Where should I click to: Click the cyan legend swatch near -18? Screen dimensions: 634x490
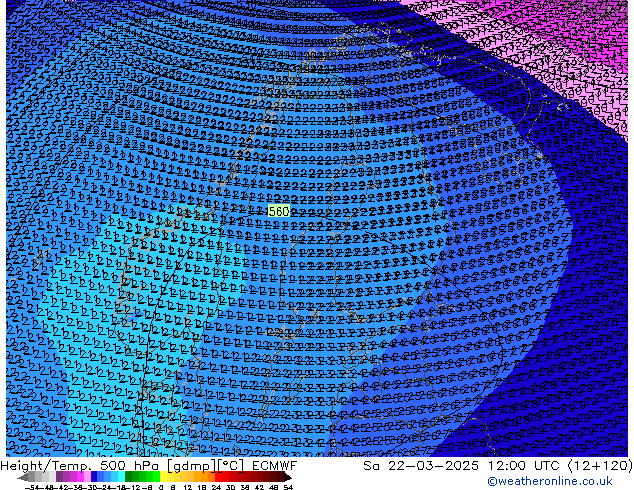(121, 476)
